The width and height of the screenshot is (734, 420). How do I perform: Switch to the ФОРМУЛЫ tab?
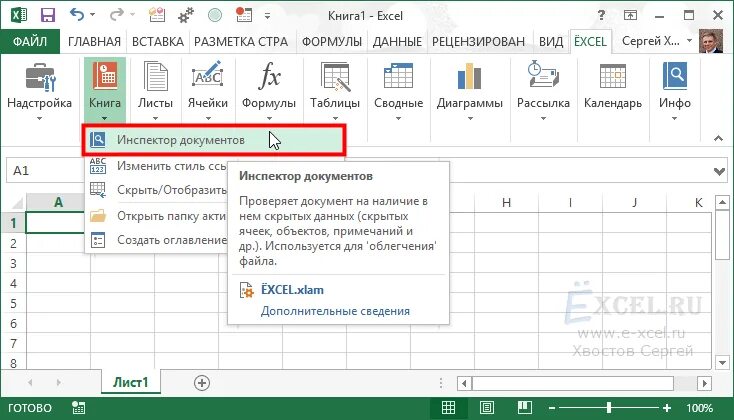point(332,42)
